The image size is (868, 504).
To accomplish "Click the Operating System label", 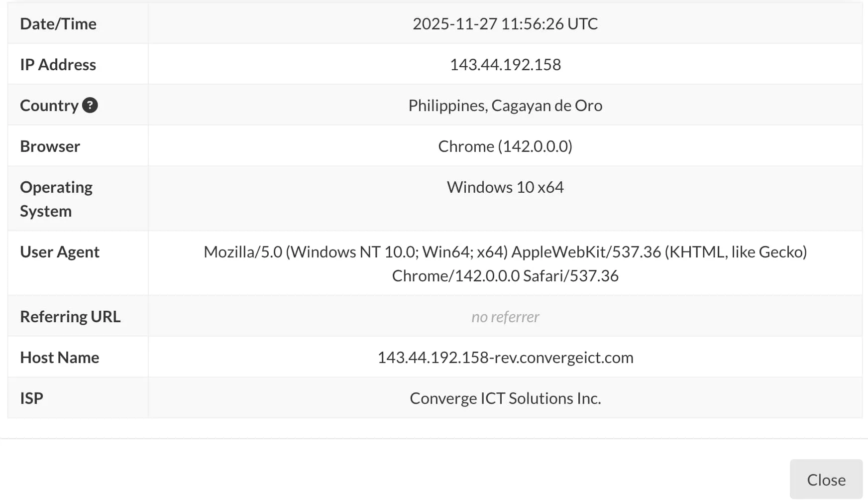I will 56,198.
